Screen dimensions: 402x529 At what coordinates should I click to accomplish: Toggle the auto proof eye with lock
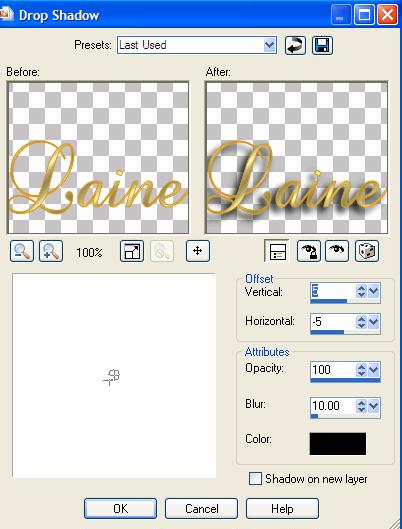309,251
